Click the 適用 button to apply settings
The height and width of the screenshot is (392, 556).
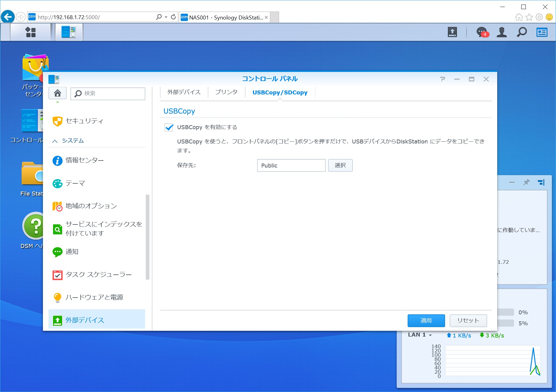pos(426,320)
